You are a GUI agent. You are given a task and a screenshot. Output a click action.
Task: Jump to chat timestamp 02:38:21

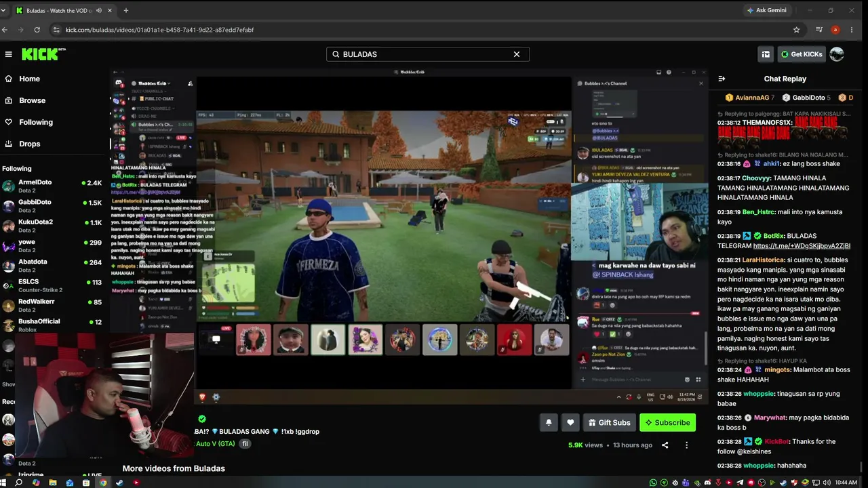[x=728, y=260]
